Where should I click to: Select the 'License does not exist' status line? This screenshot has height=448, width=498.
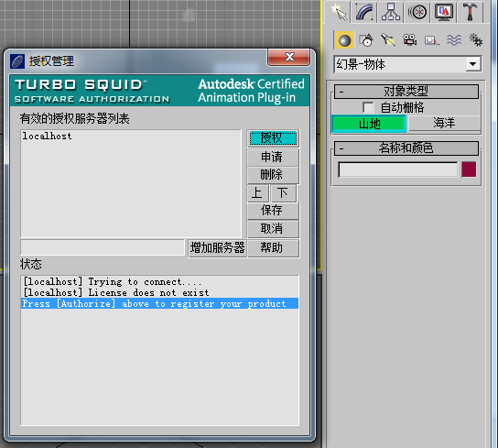[160, 292]
